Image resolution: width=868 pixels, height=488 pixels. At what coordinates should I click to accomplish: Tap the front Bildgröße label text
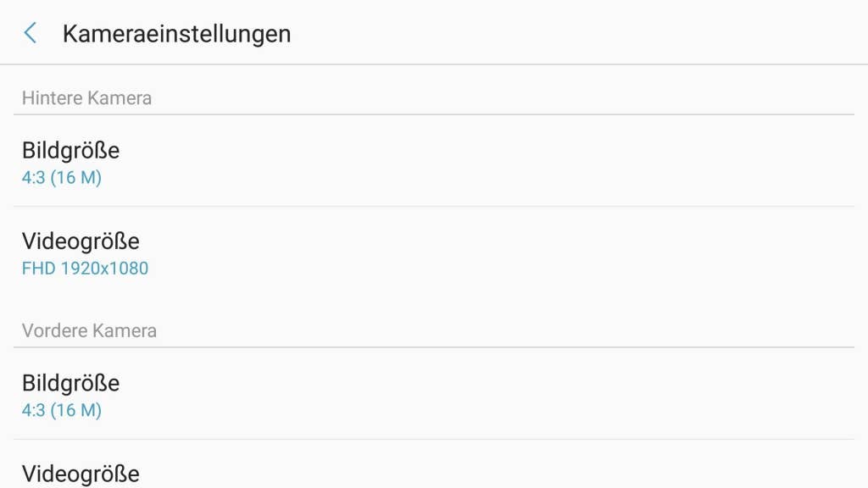[70, 383]
